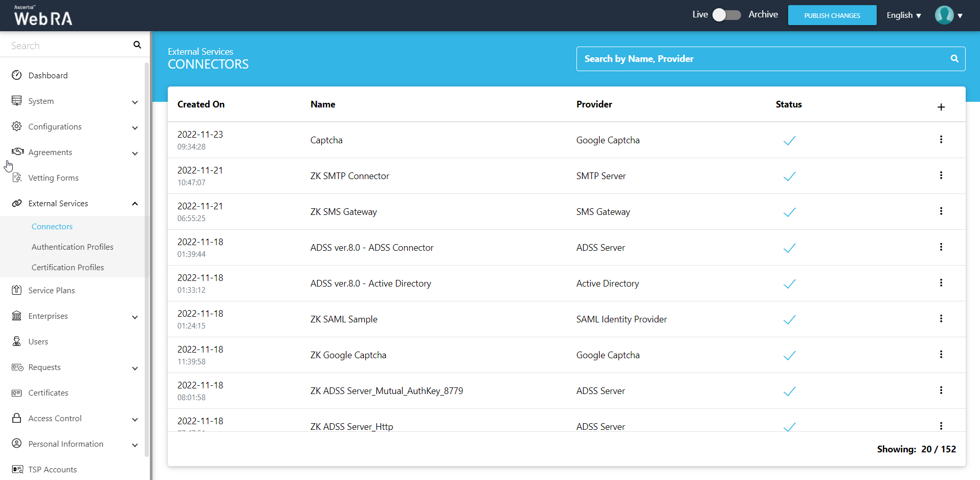980x480 pixels.
Task: Click the Users icon in sidebar
Action: pos(17,341)
